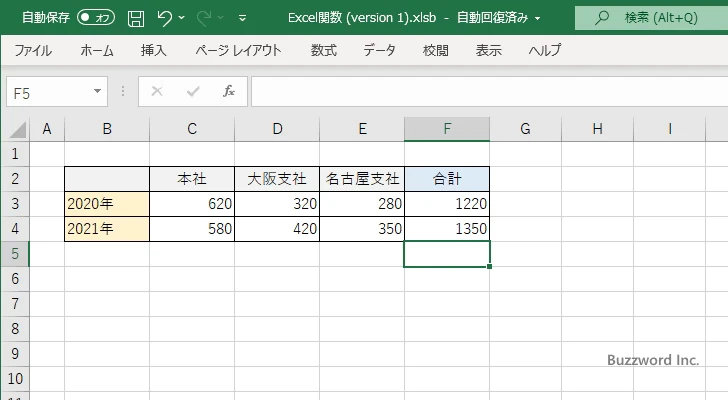
Task: Select row 1 header
Action: click(15, 154)
